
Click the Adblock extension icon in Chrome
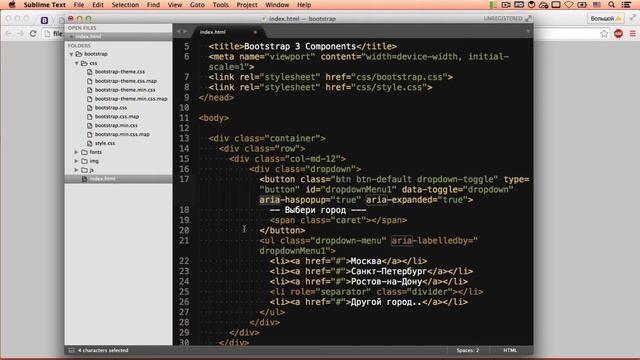[x=619, y=34]
